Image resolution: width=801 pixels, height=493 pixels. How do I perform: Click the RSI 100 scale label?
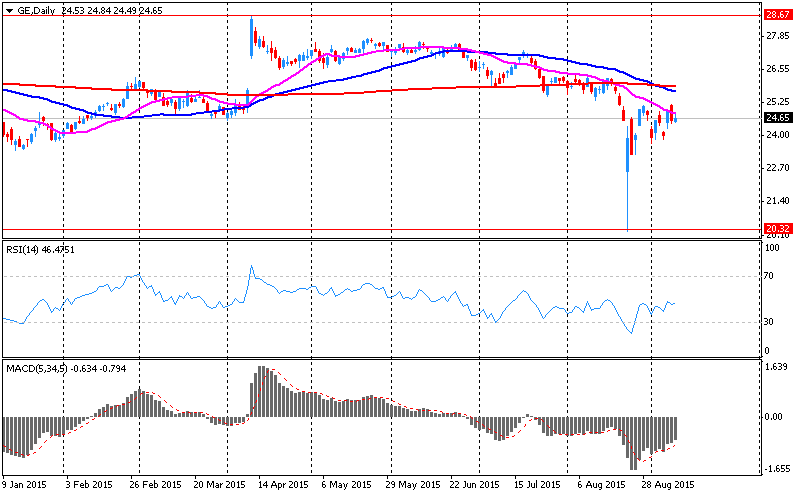pyautogui.click(x=772, y=248)
